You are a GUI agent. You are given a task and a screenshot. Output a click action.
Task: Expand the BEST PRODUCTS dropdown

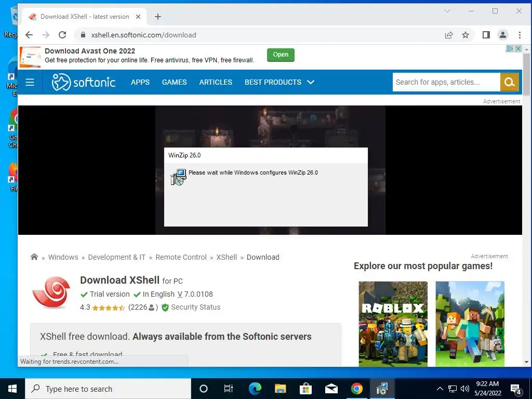(280, 82)
